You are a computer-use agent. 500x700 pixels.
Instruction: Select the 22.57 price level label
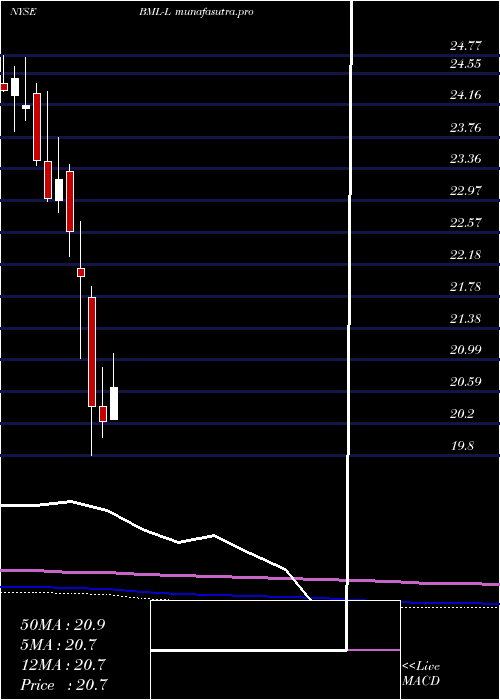pos(465,222)
